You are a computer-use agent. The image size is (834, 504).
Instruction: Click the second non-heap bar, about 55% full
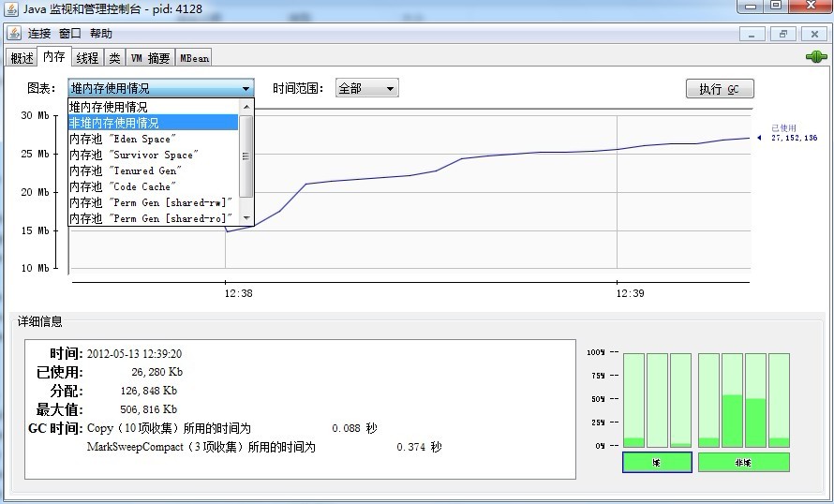pyautogui.click(x=732, y=400)
